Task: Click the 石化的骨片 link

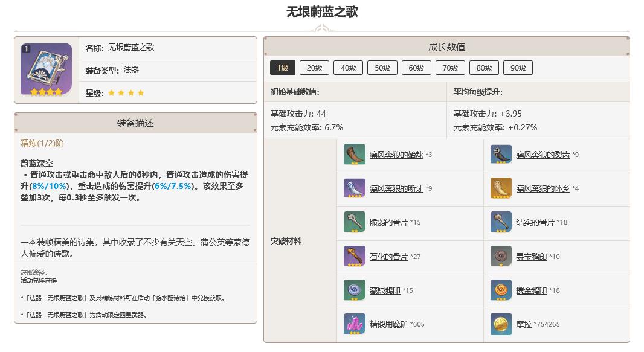Action: pyautogui.click(x=388, y=257)
